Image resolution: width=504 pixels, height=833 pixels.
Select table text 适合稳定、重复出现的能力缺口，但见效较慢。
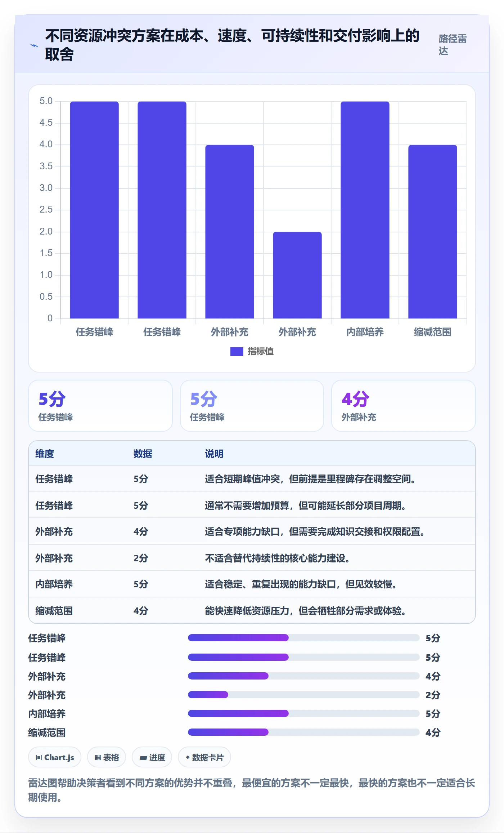tap(301, 584)
